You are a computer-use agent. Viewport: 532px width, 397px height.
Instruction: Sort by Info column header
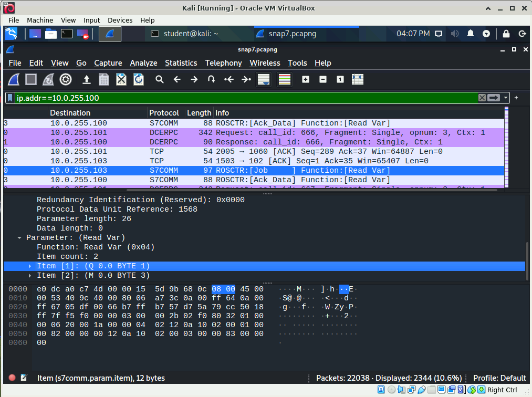point(359,113)
